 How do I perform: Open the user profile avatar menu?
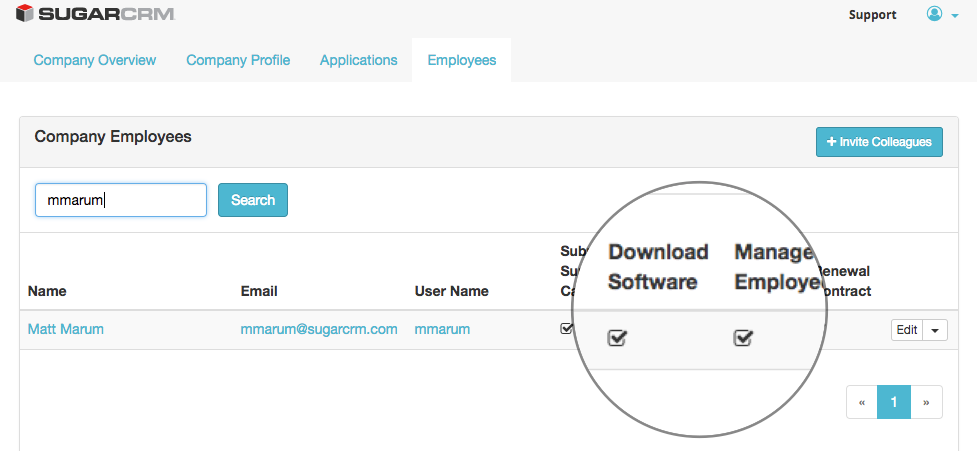tap(934, 14)
